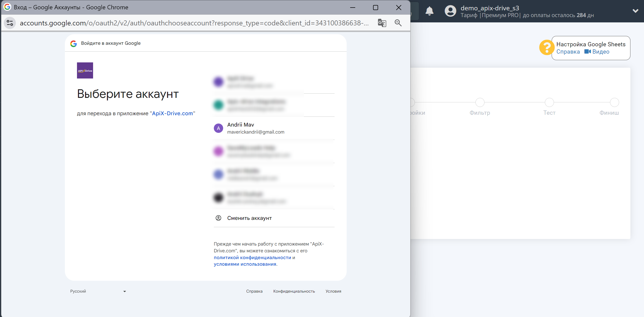The width and height of the screenshot is (644, 317).
Task: Click the zoom magnifier icon in address bar
Action: [x=398, y=23]
